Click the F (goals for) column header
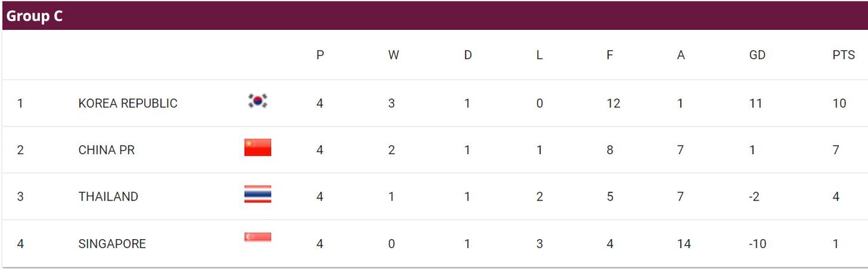This screenshot has height=269, width=868. [x=610, y=56]
